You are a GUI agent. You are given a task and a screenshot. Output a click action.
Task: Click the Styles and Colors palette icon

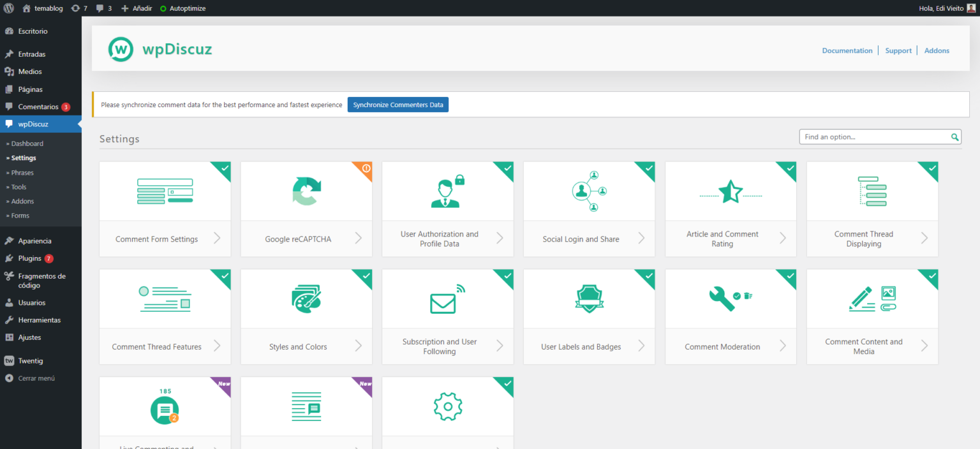click(x=306, y=299)
